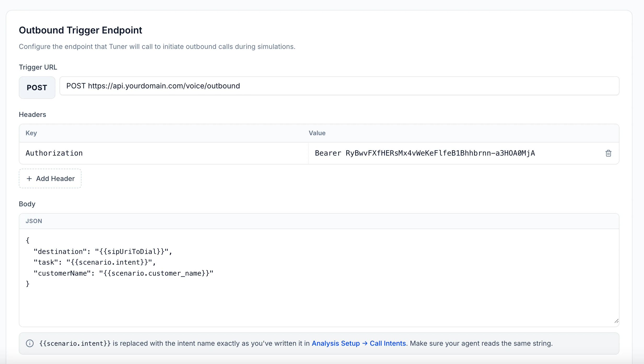Screen dimensions: 644x364
Task: Click the opening brace line in JSON
Action: (28, 241)
